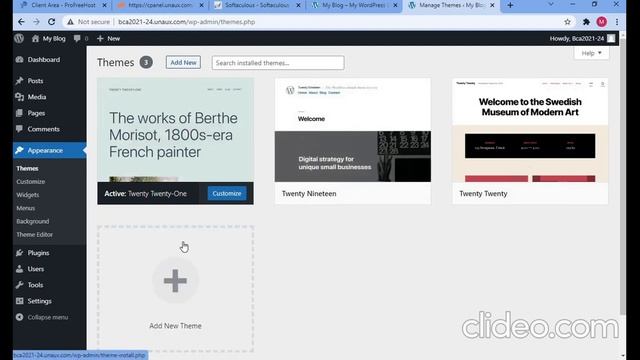Screen dimensions: 640x360
Task: Click the address bar URL
Action: [x=187, y=22]
